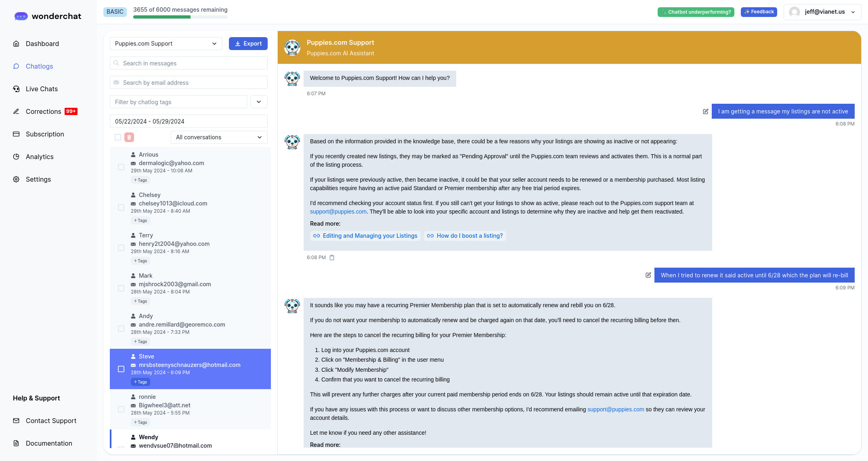Click edit icon beside listings not active message
Viewport: 868px width, 461px height.
point(705,111)
